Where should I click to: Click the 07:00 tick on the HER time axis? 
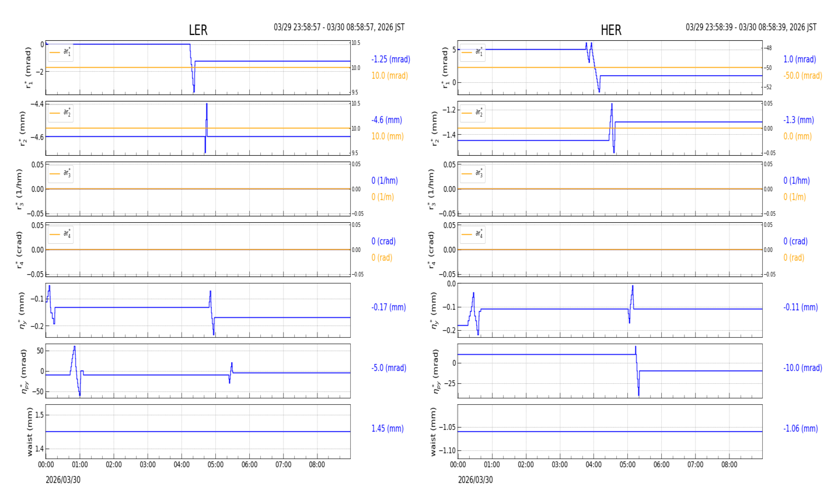point(695,465)
